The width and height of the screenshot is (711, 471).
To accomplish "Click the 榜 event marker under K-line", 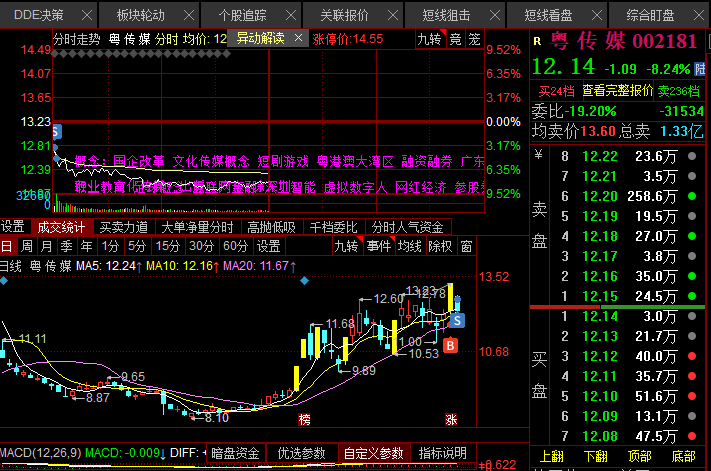I will coord(304,419).
